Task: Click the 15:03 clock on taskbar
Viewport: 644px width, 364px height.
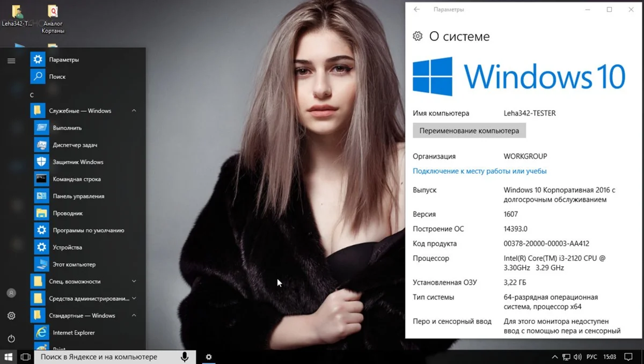Action: [x=610, y=357]
